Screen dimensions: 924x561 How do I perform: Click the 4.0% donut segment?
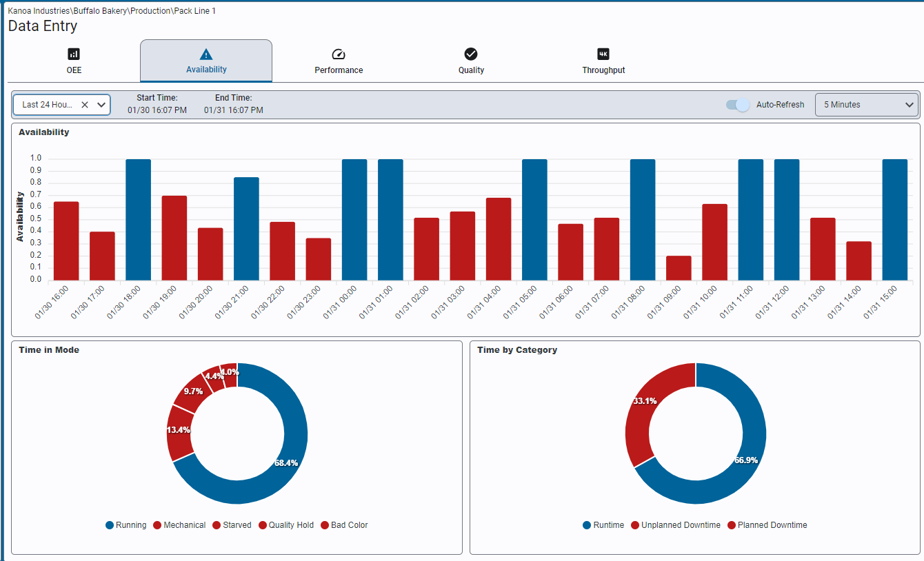[229, 372]
